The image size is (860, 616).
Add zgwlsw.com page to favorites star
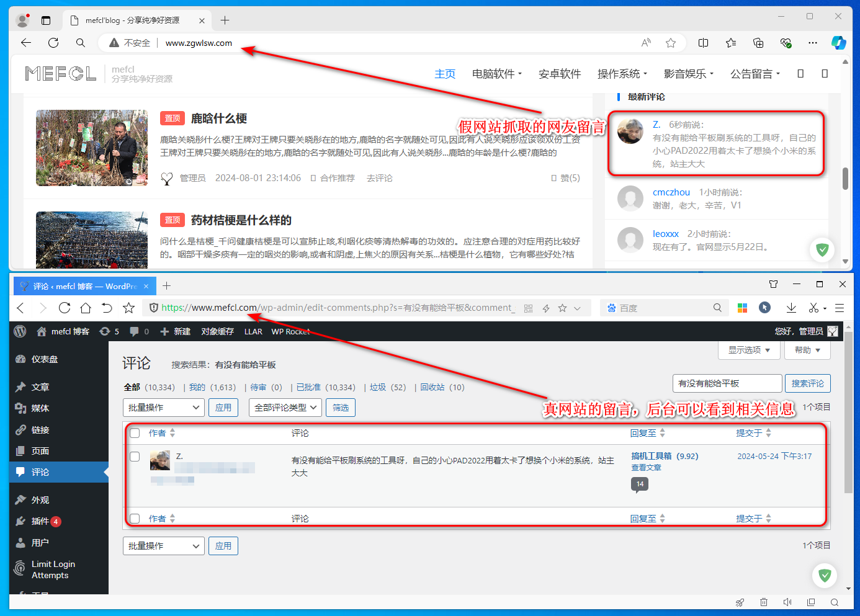[x=671, y=43]
